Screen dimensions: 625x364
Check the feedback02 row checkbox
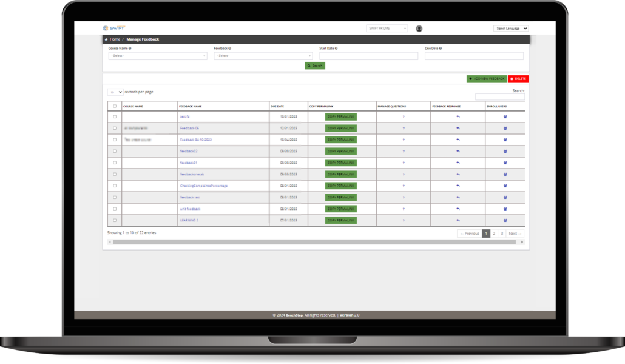[x=115, y=152]
